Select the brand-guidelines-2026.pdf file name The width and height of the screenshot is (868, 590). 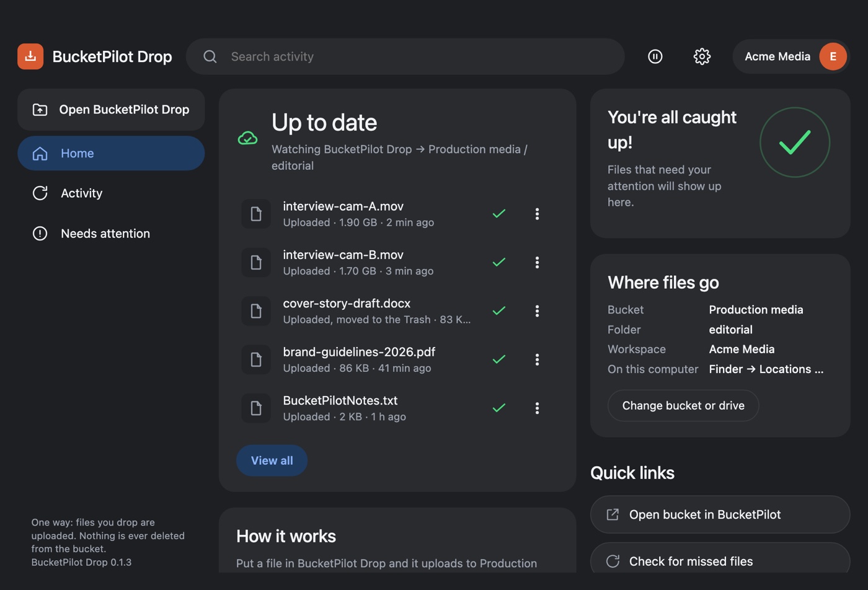pyautogui.click(x=359, y=352)
